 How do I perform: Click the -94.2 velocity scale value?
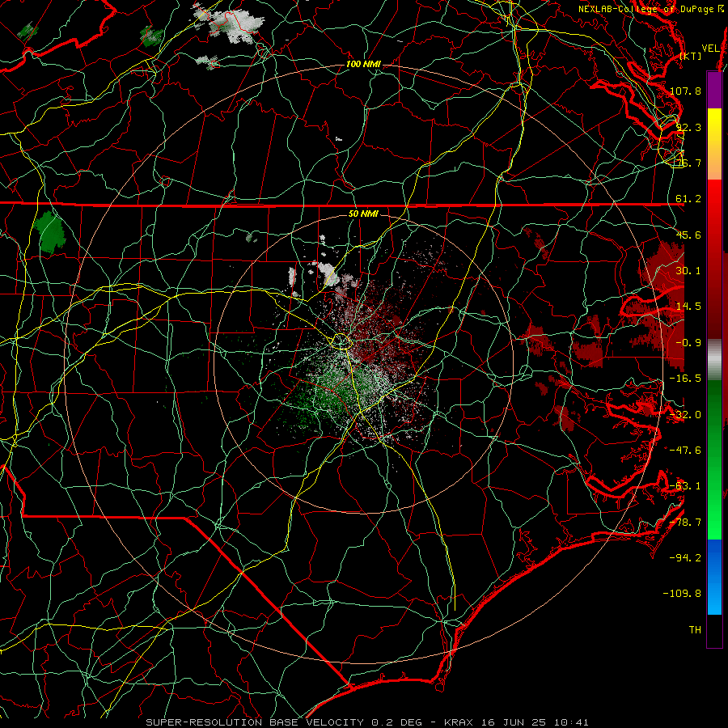coord(685,558)
